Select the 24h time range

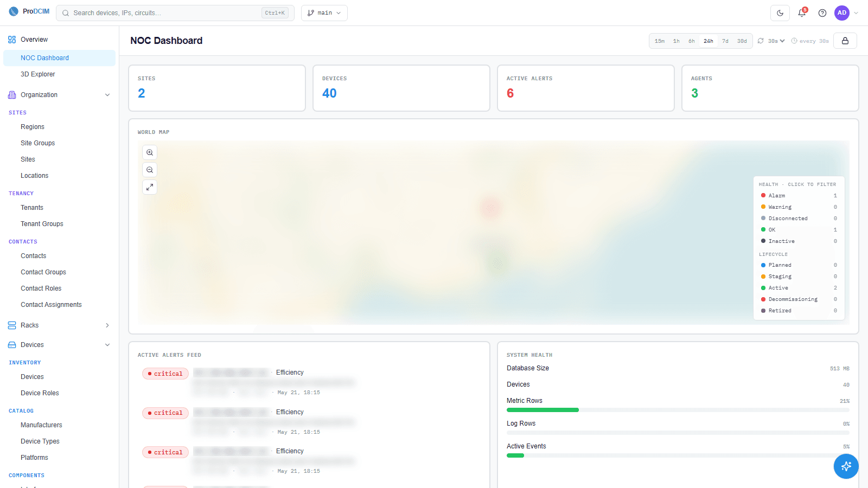(x=709, y=41)
